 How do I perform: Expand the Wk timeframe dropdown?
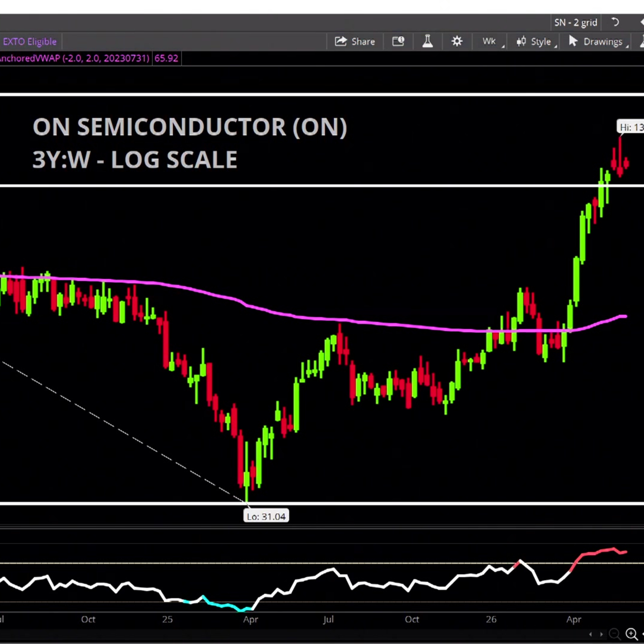pyautogui.click(x=490, y=42)
